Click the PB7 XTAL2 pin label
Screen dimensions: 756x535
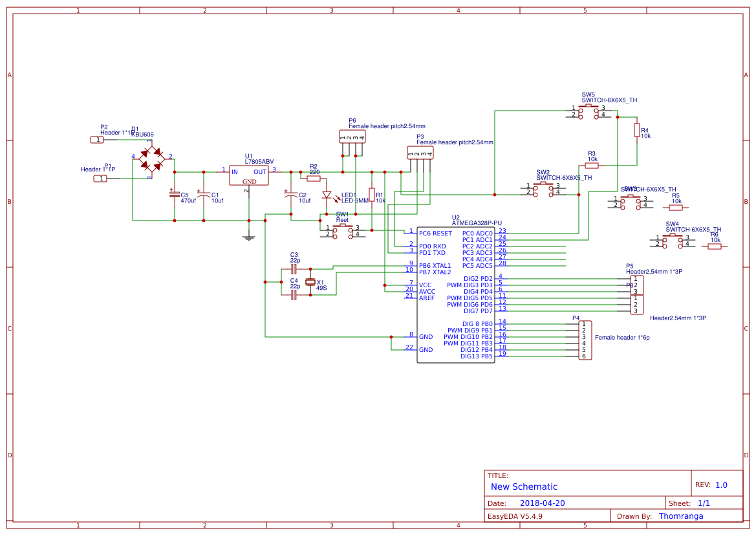(x=435, y=272)
